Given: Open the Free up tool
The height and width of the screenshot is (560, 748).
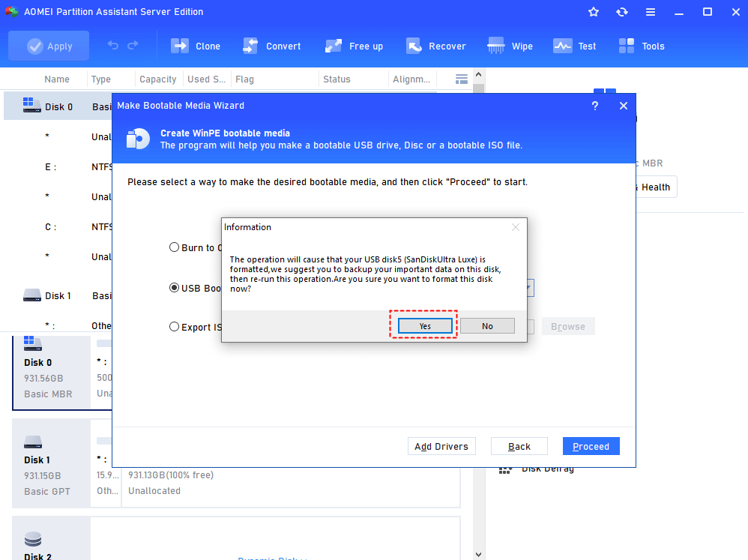Looking at the screenshot, I should (354, 46).
